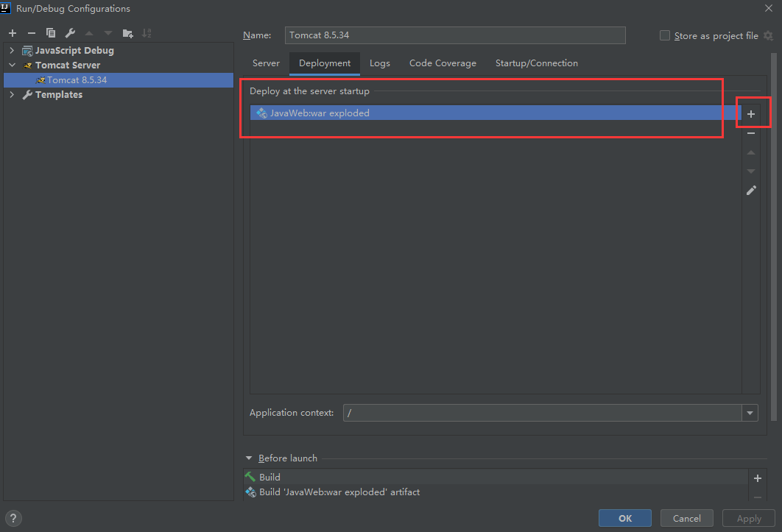Image resolution: width=782 pixels, height=532 pixels.
Task: Click into the Application context field
Action: (x=543, y=413)
